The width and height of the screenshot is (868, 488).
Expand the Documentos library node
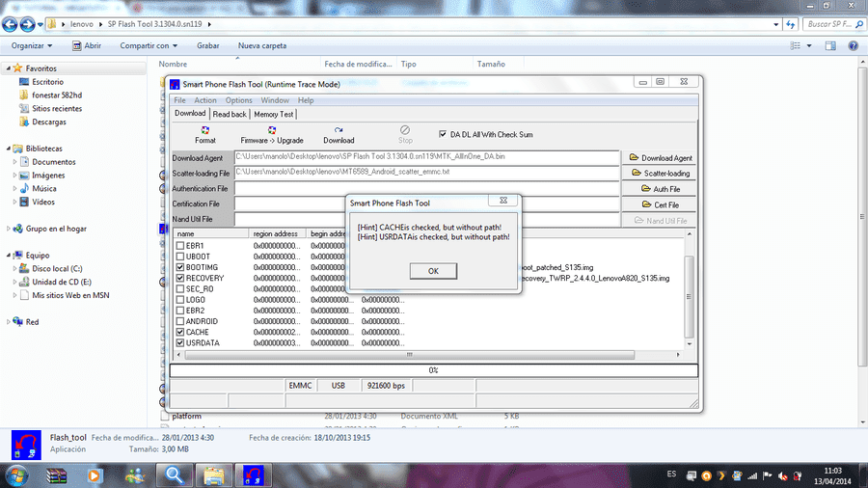[14, 162]
